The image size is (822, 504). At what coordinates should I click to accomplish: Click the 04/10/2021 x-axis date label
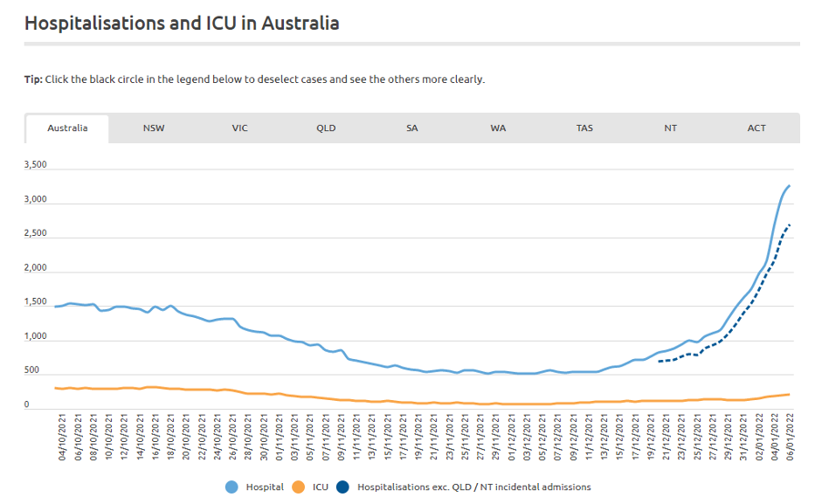pos(63,439)
